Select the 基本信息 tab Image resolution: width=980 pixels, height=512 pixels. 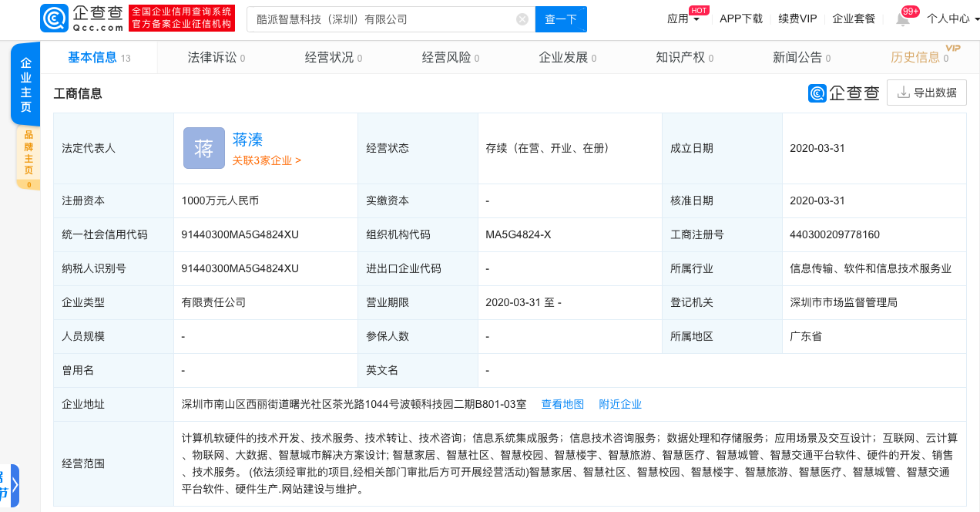pos(99,58)
